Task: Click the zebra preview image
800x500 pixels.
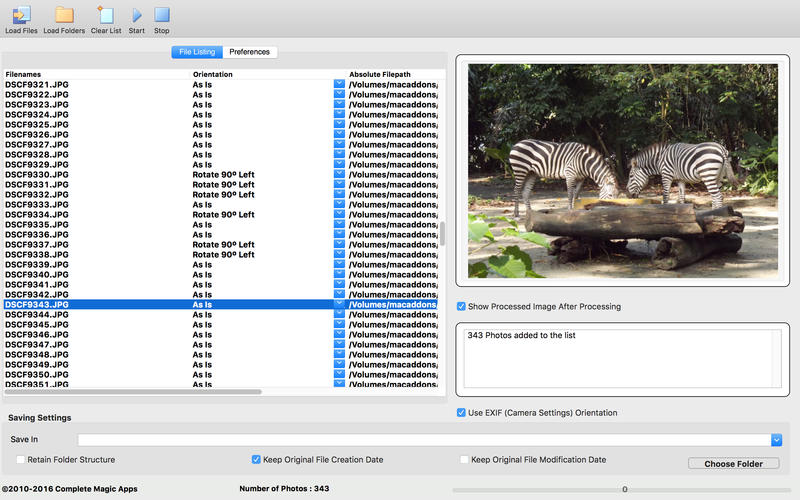Action: coord(622,170)
